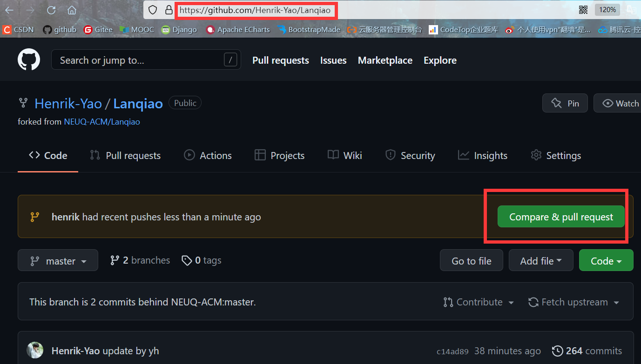
Task: Open Pull requests in top navigation
Action: (x=281, y=60)
